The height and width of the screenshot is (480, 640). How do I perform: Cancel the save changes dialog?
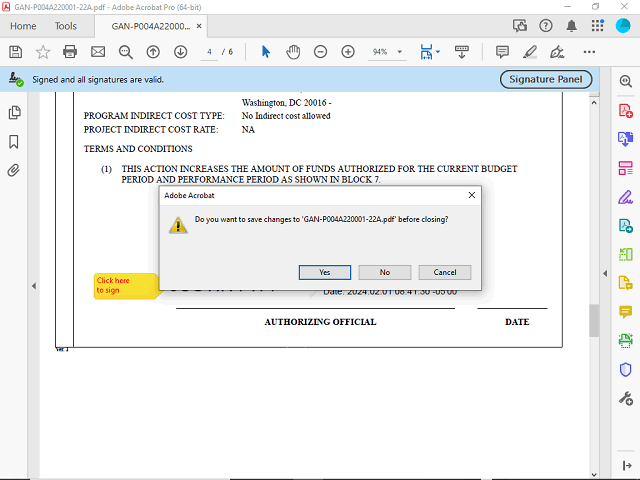(444, 272)
